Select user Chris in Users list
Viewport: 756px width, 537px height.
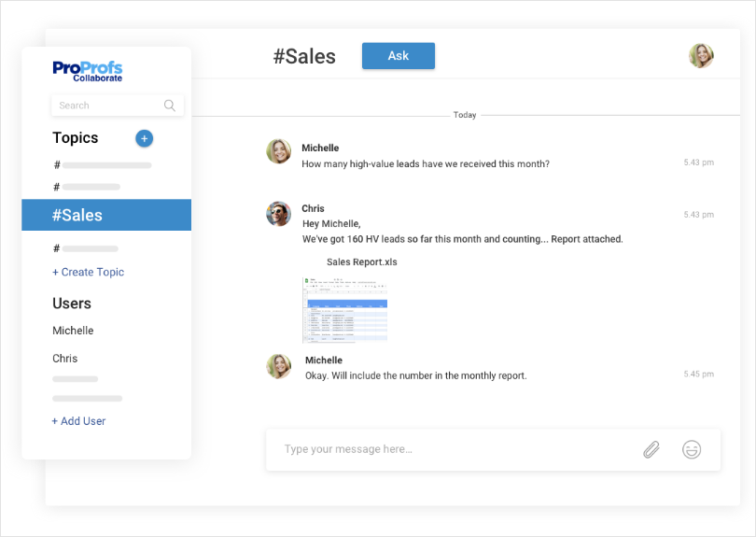65,359
